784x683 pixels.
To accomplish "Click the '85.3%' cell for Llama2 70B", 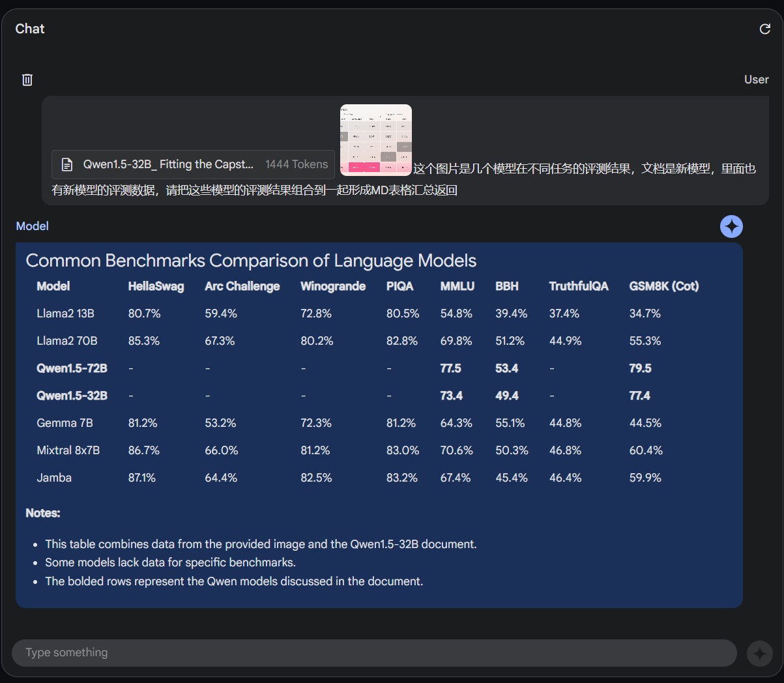I will coord(145,341).
